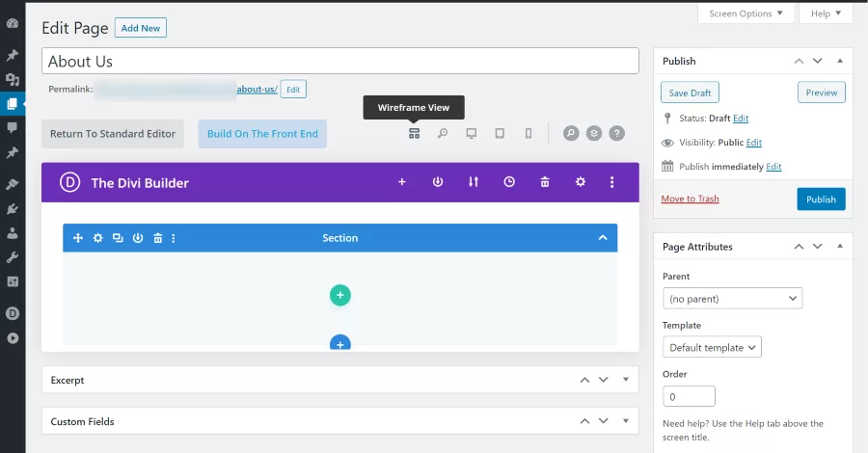This screenshot has height=453, width=868.
Task: Open the Parent page dropdown
Action: pos(732,299)
